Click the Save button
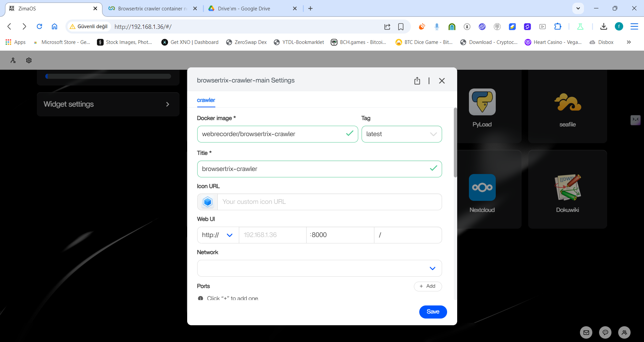The height and width of the screenshot is (342, 644). point(433,312)
